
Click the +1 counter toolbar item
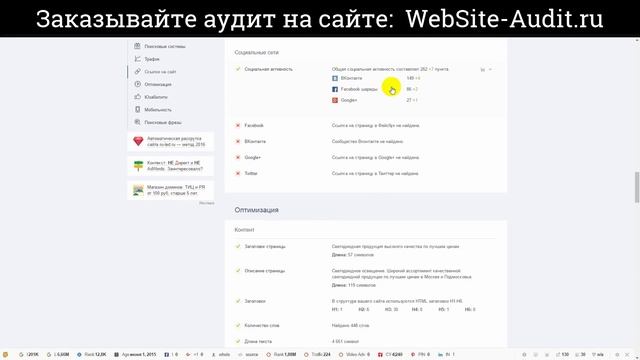(194, 355)
